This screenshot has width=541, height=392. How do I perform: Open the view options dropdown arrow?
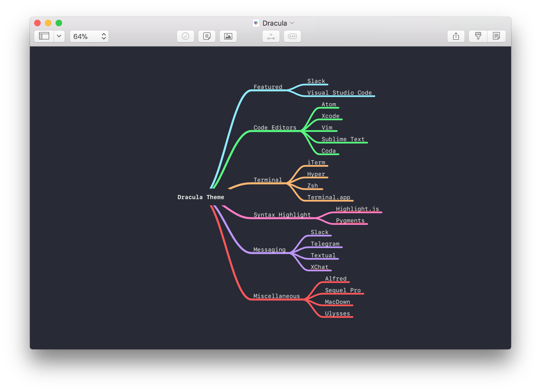pos(59,36)
